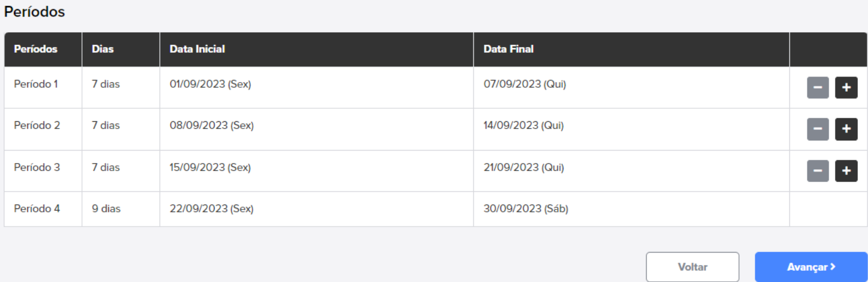Click the Data Inicial column header

point(197,49)
